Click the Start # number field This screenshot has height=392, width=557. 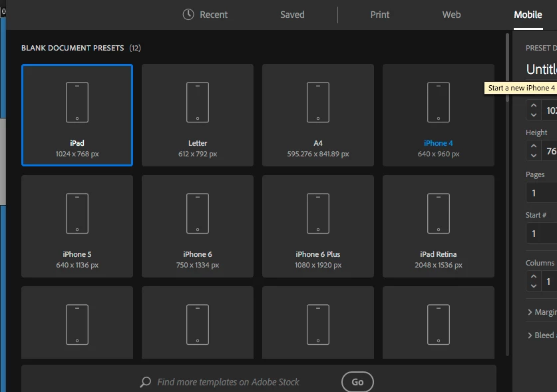[x=542, y=234]
